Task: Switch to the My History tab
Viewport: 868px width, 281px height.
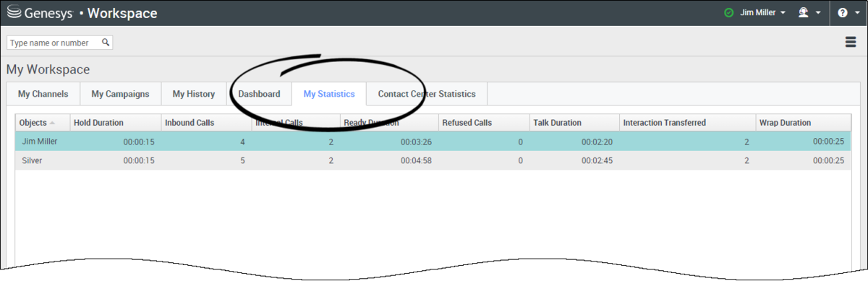Action: pos(194,94)
